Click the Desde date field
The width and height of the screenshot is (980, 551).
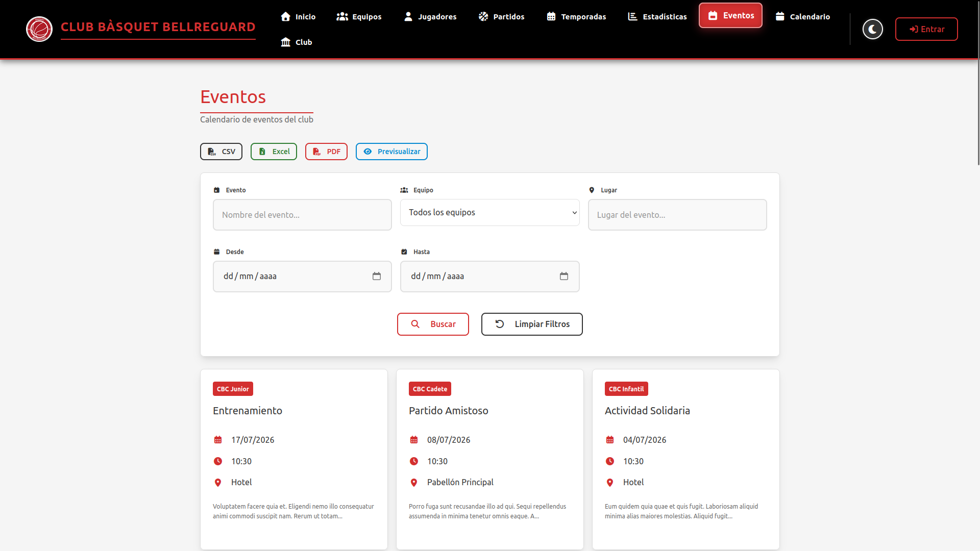pyautogui.click(x=302, y=277)
